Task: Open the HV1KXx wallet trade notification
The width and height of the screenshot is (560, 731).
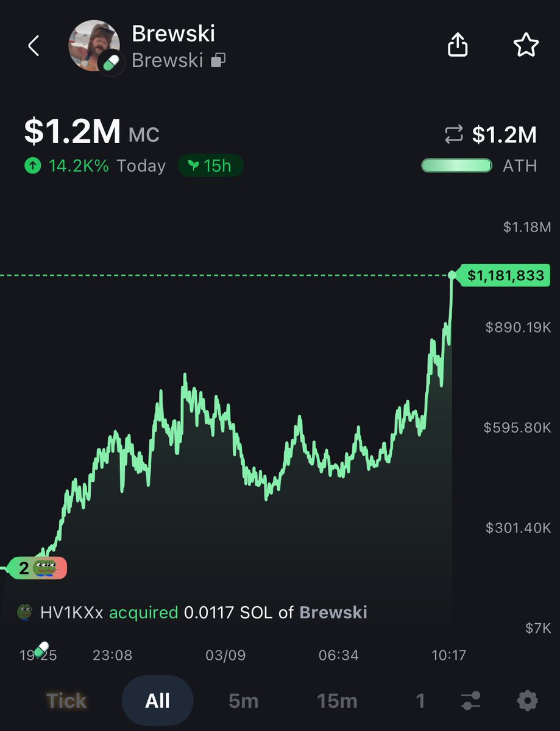Action: point(192,612)
